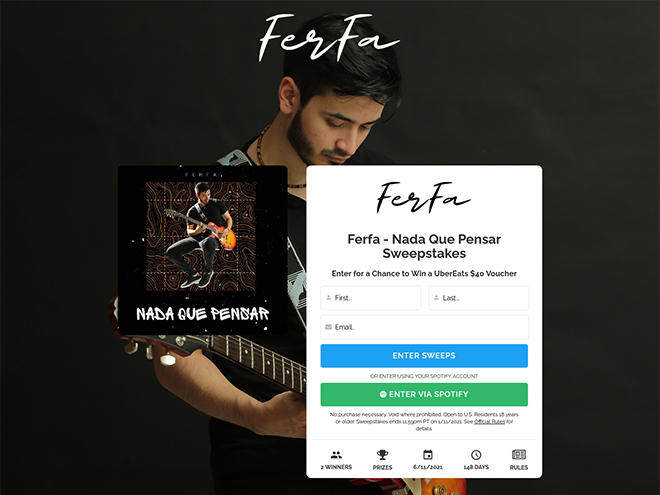Select the Rules tab label
This screenshot has width=660, height=495.
pyautogui.click(x=519, y=467)
